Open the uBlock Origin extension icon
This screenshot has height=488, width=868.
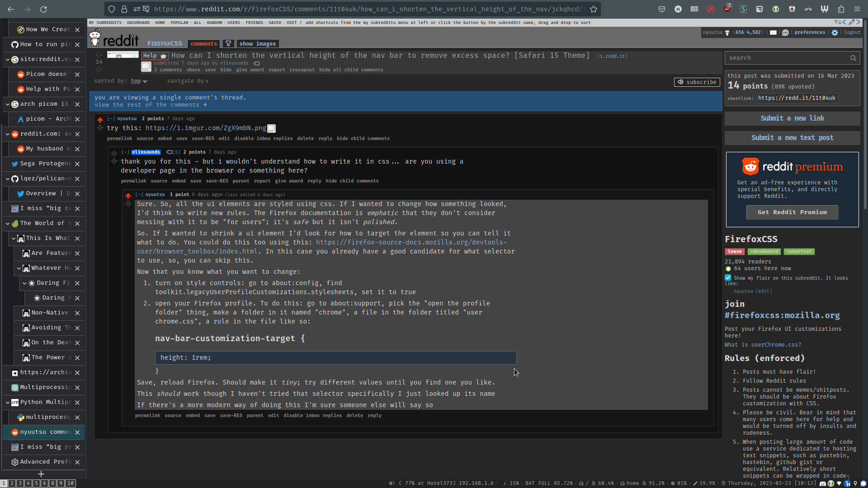click(x=726, y=9)
